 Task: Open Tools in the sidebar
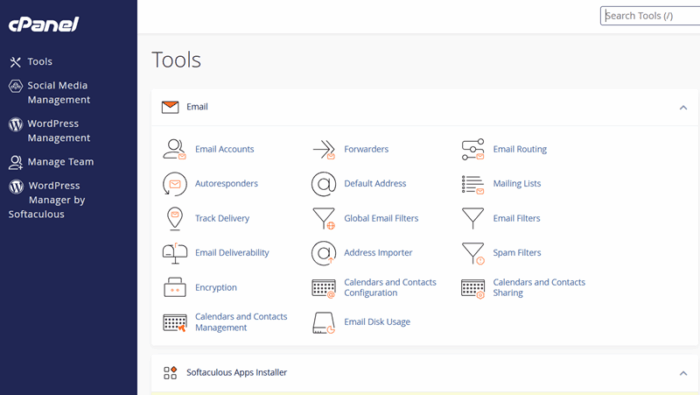tap(40, 62)
